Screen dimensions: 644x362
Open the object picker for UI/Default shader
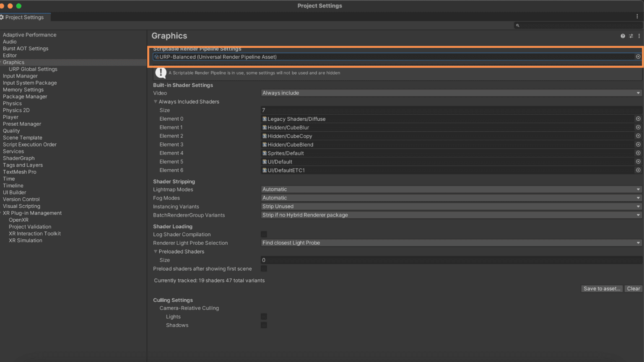pyautogui.click(x=639, y=162)
